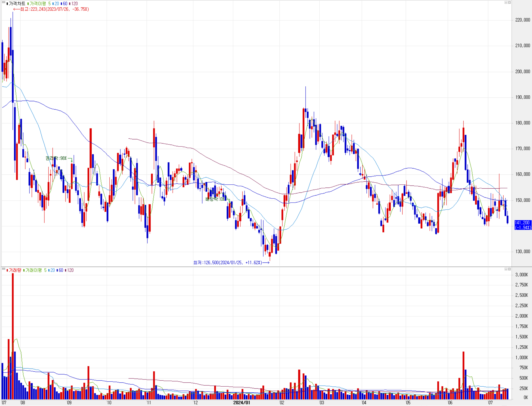
Task: Select the 가격차트 legend label
Action: (17, 4)
